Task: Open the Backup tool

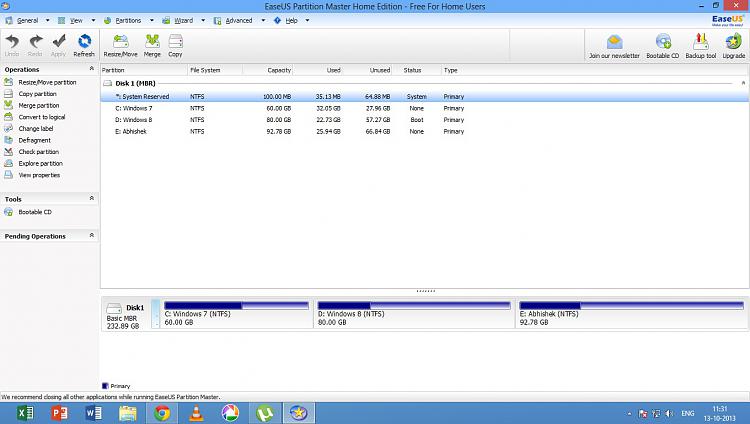Action: pos(701,46)
